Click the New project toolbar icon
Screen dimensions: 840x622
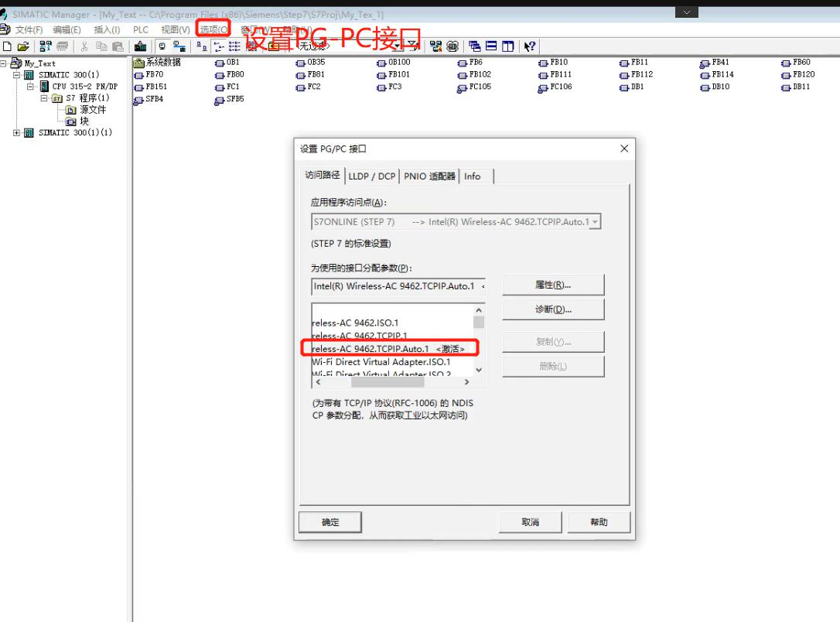[7, 46]
